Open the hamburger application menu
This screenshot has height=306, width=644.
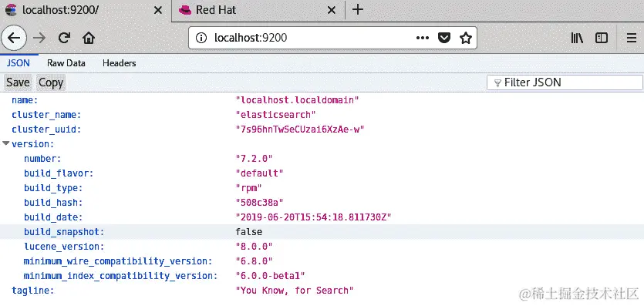point(631,38)
